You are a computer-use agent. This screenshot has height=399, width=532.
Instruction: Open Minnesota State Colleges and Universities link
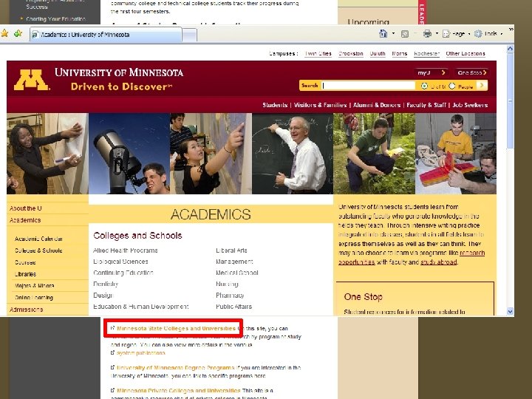pos(176,328)
